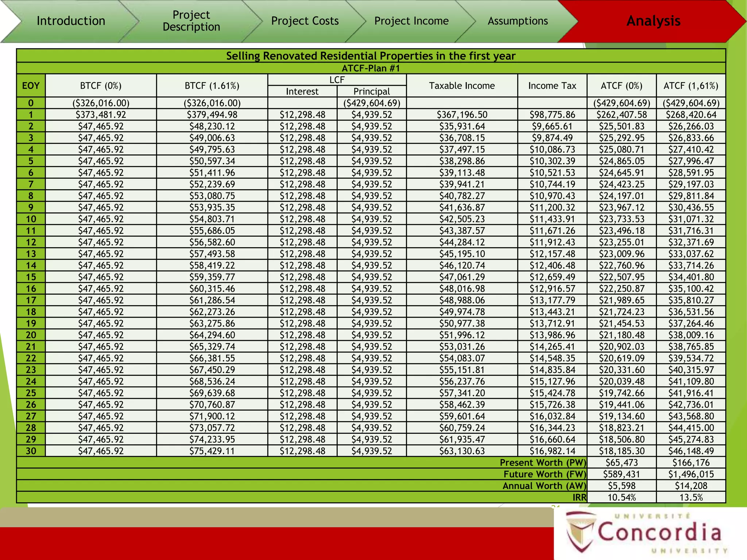
Task: Select the $61,286.54 cell
Action: tap(212, 300)
